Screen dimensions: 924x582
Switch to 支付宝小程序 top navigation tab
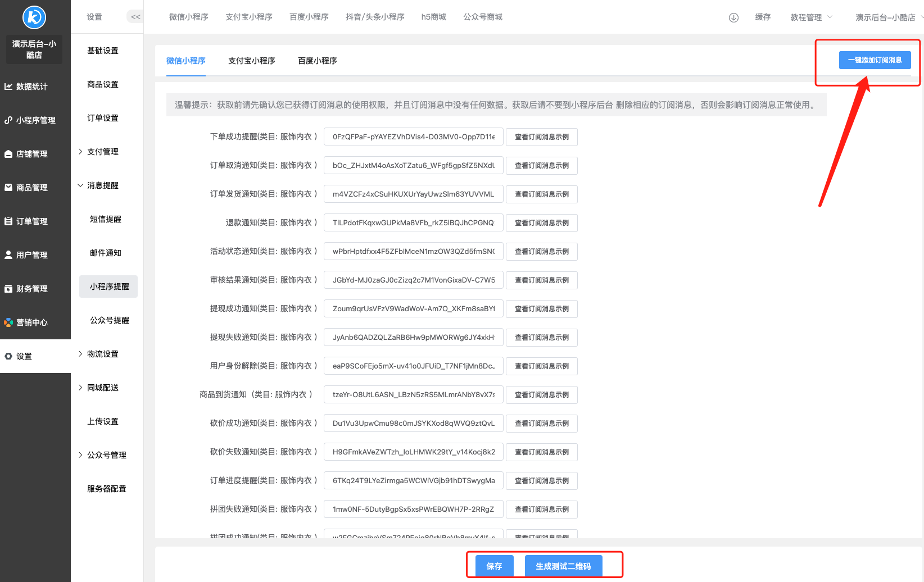(x=249, y=17)
